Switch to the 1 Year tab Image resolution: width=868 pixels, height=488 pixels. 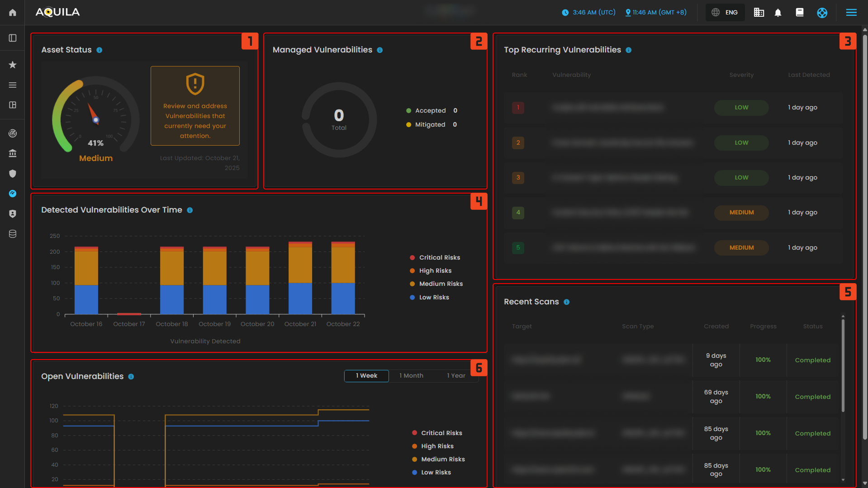(456, 375)
